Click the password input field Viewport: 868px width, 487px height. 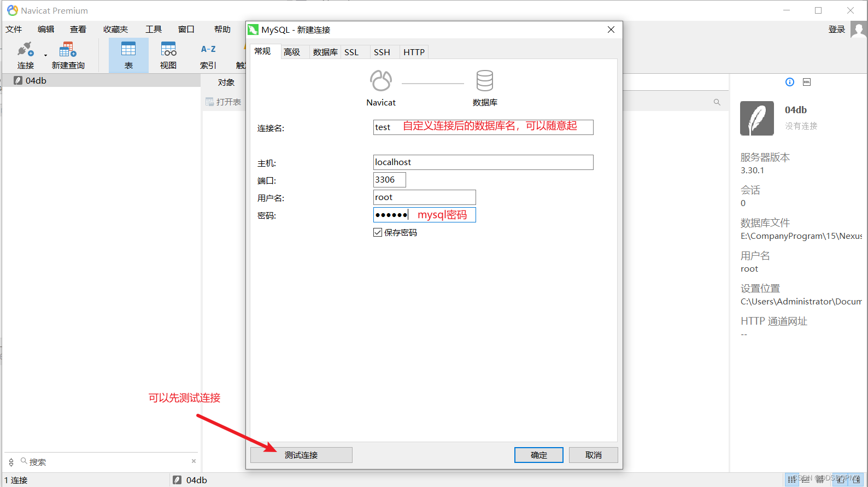point(425,215)
